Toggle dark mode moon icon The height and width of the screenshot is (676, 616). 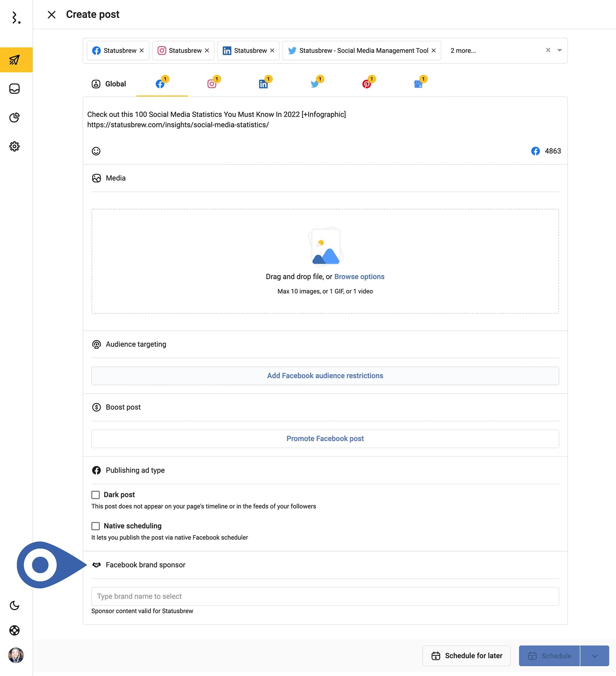pos(15,605)
